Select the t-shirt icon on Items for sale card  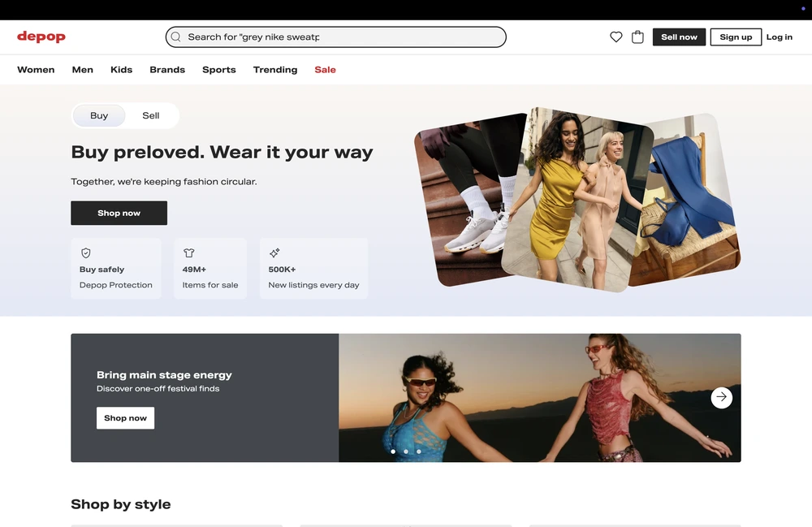click(188, 253)
